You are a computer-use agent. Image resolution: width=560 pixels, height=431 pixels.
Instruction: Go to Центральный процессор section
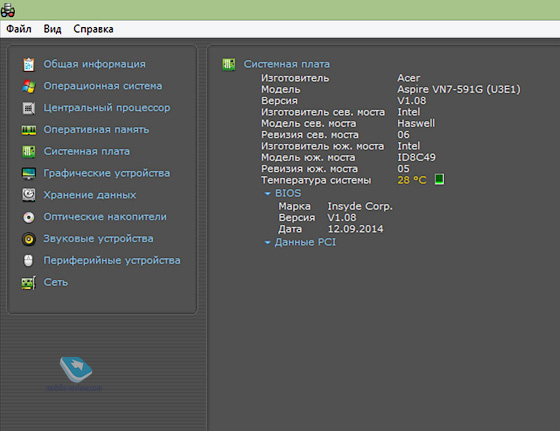[x=107, y=108]
